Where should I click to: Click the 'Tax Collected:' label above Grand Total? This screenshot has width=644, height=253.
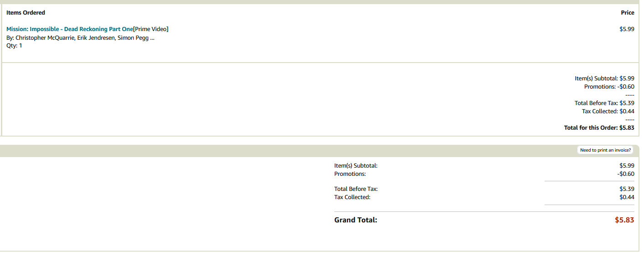pyautogui.click(x=352, y=197)
